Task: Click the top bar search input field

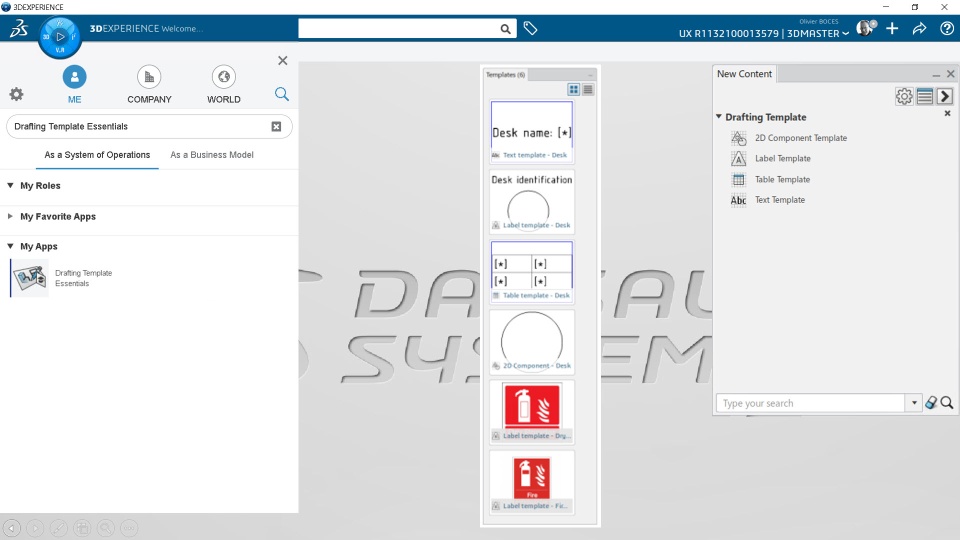Action: click(x=399, y=29)
